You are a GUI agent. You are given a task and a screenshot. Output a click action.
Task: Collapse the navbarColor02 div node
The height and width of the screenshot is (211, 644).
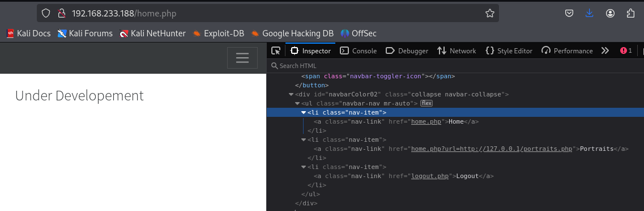291,94
